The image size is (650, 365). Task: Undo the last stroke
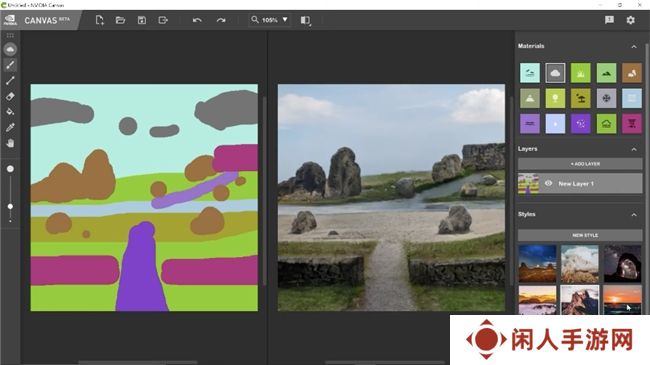(197, 20)
